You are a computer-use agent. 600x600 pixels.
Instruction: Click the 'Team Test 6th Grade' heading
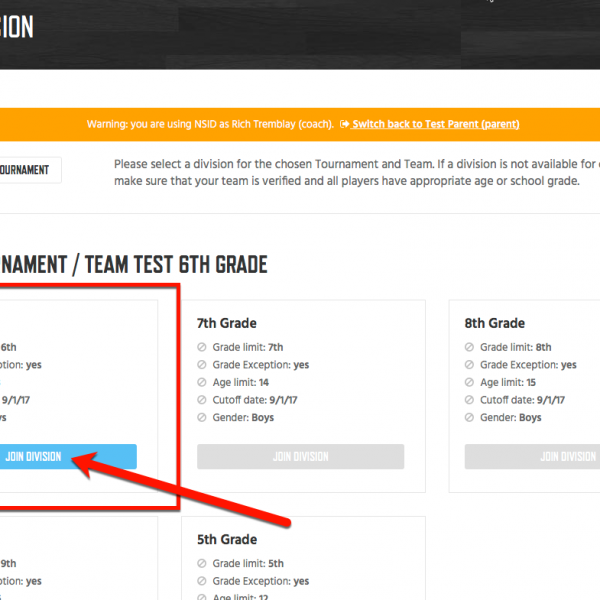[x=176, y=264]
